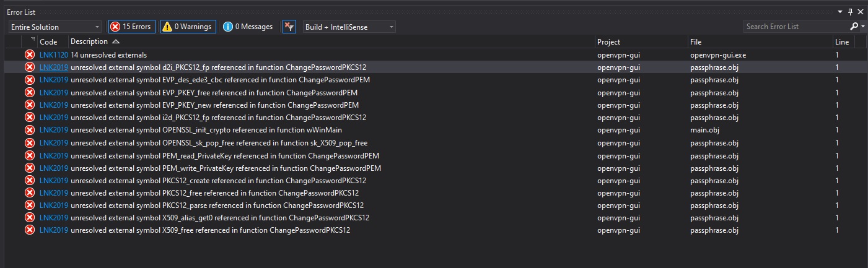Open LNK2019 link for EVP_PKEY_free error
The image size is (868, 268).
[x=54, y=92]
